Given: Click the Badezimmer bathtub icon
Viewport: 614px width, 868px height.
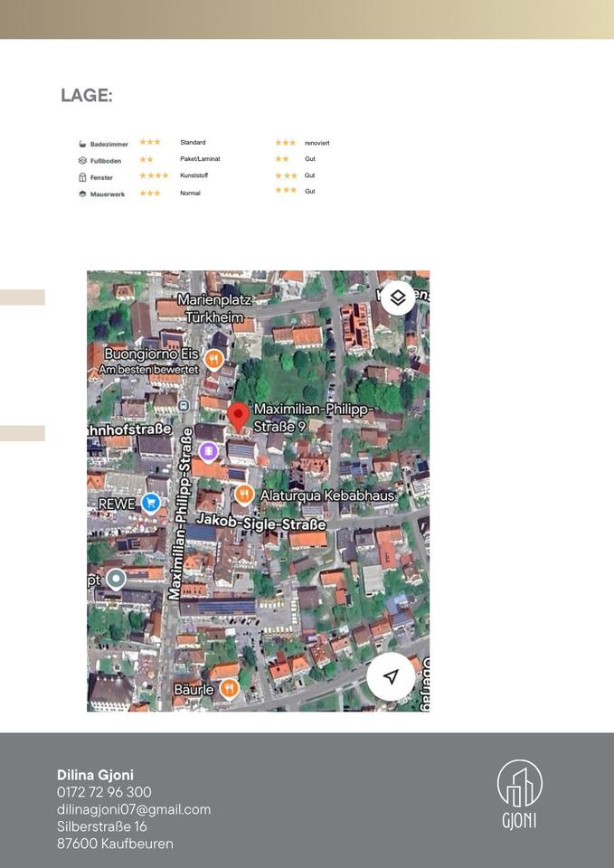Looking at the screenshot, I should click(82, 144).
